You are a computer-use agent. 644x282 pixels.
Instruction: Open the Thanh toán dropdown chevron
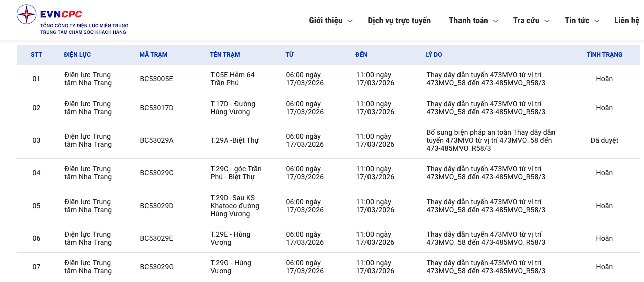[x=495, y=21]
